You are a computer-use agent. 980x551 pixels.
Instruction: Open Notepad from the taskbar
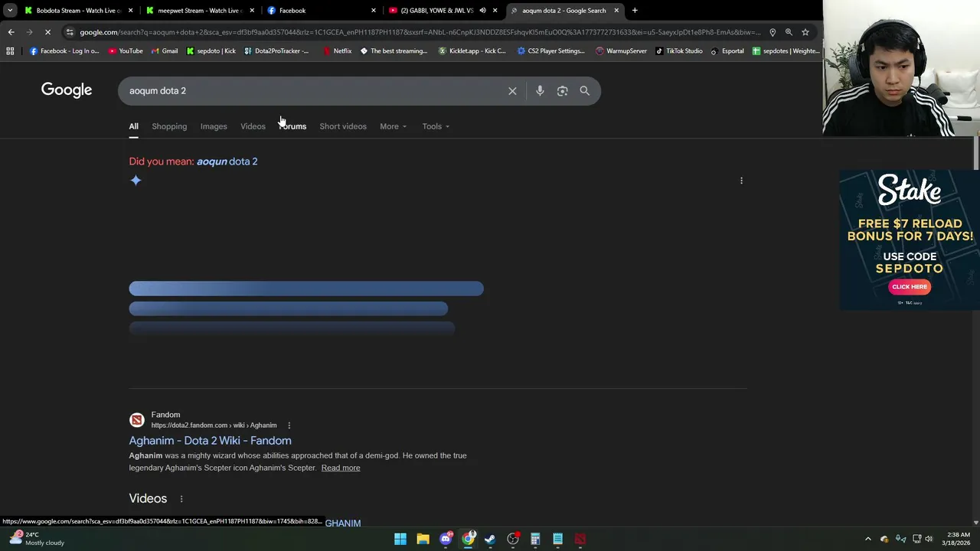[558, 540]
